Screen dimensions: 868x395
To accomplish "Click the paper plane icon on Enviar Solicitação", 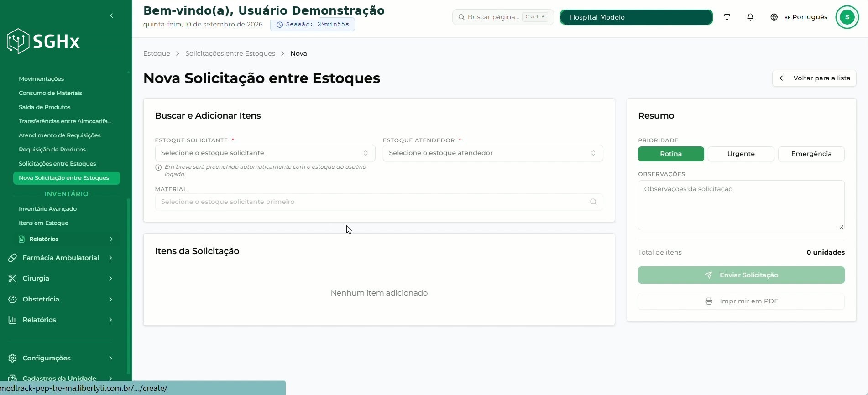I will click(708, 275).
